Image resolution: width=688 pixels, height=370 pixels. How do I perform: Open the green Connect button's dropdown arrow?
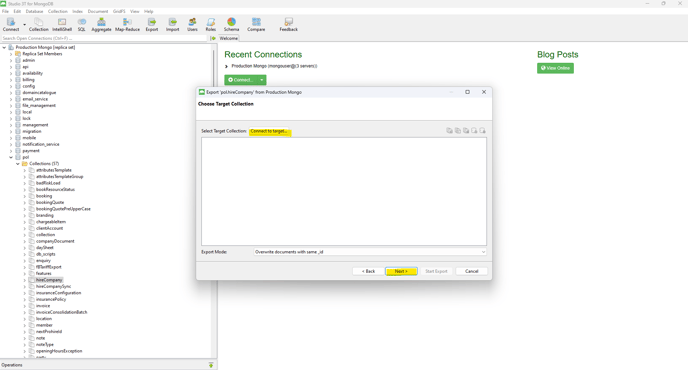click(x=262, y=80)
